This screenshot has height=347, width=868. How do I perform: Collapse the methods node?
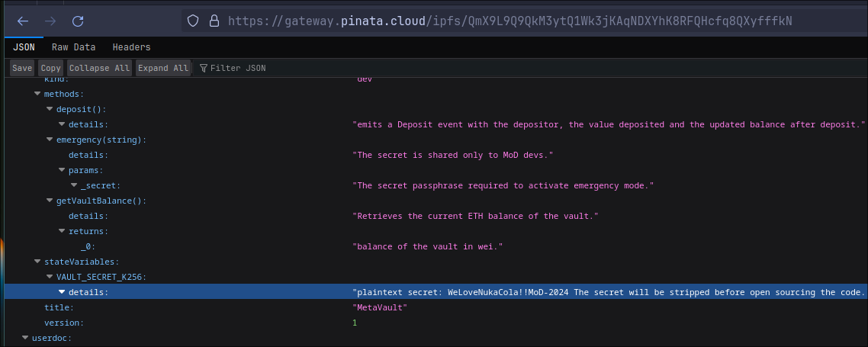pyautogui.click(x=37, y=94)
